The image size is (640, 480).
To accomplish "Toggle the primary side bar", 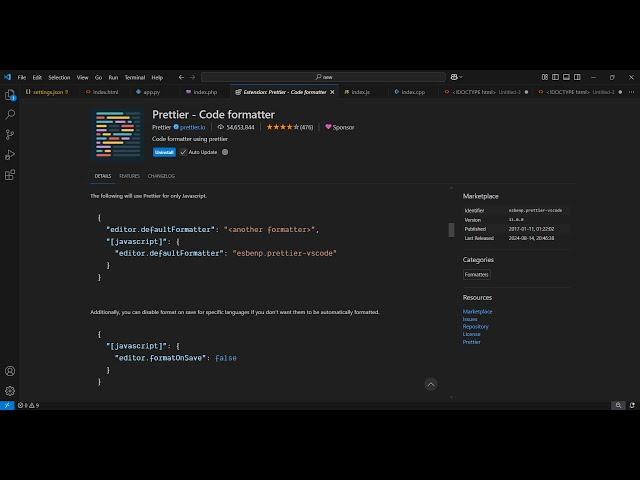I will [x=556, y=77].
